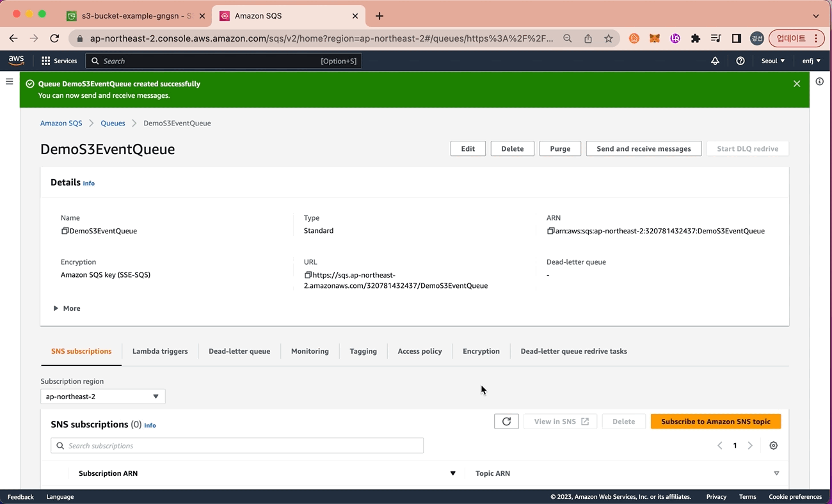Open Subscription region ap-northeast-2 dropdown
Image resolution: width=832 pixels, height=504 pixels.
103,397
